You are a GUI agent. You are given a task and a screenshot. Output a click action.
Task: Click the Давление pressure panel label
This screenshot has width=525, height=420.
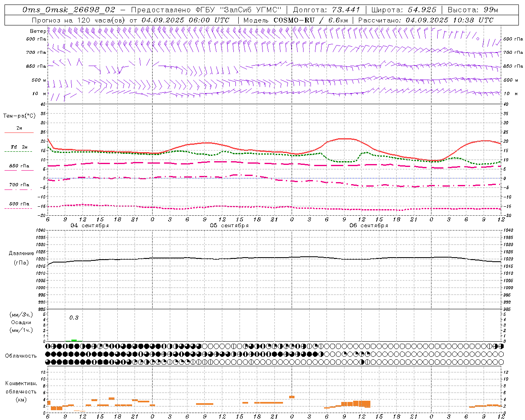(x=21, y=253)
